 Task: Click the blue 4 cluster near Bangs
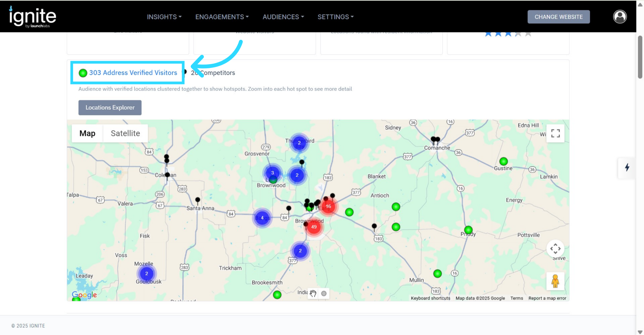262,218
